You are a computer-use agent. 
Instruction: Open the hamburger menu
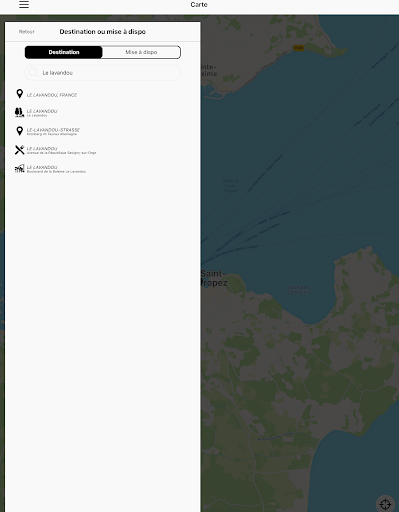pos(24,4)
